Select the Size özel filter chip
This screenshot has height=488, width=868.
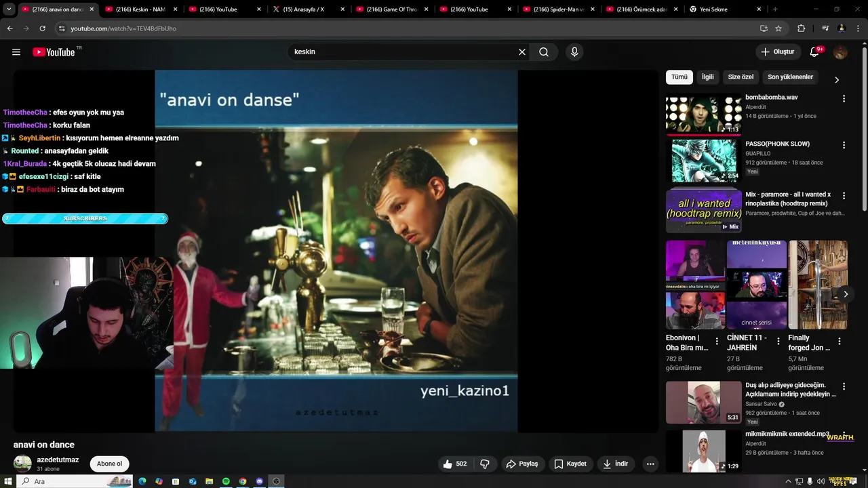pyautogui.click(x=741, y=77)
